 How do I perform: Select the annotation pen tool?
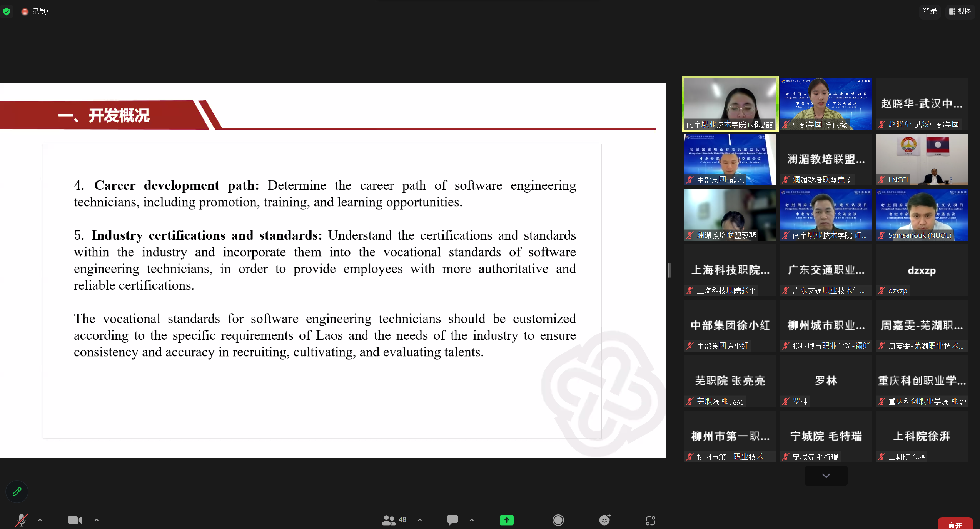pos(17,491)
